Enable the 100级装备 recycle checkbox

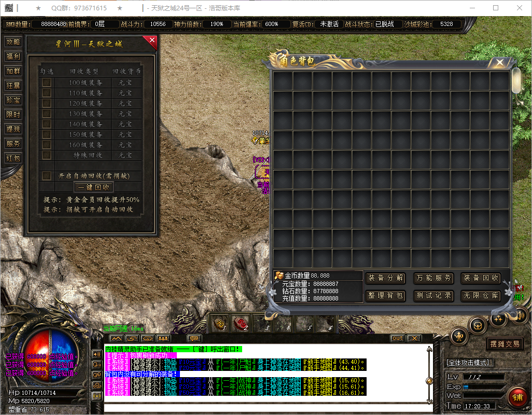point(47,82)
